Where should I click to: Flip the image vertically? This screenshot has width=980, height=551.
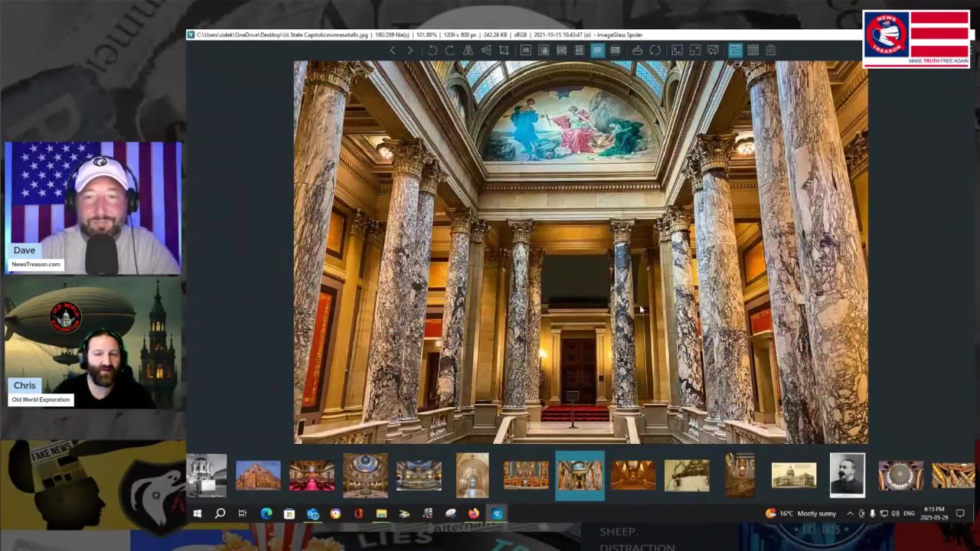tap(485, 51)
